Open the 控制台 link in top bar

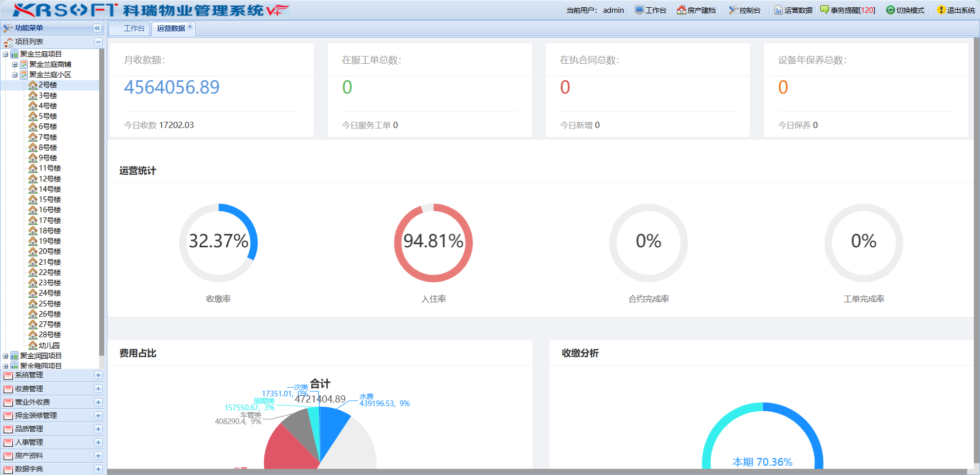click(x=749, y=10)
